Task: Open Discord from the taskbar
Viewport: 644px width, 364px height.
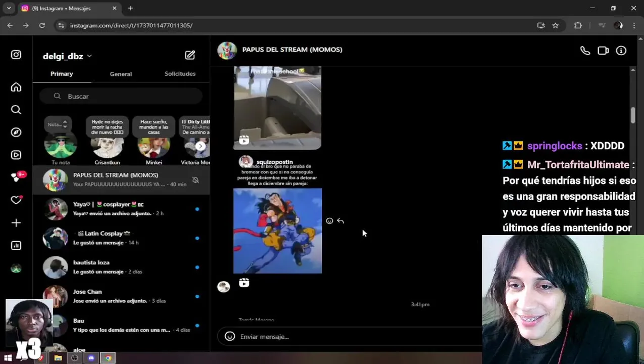Action: (91, 358)
